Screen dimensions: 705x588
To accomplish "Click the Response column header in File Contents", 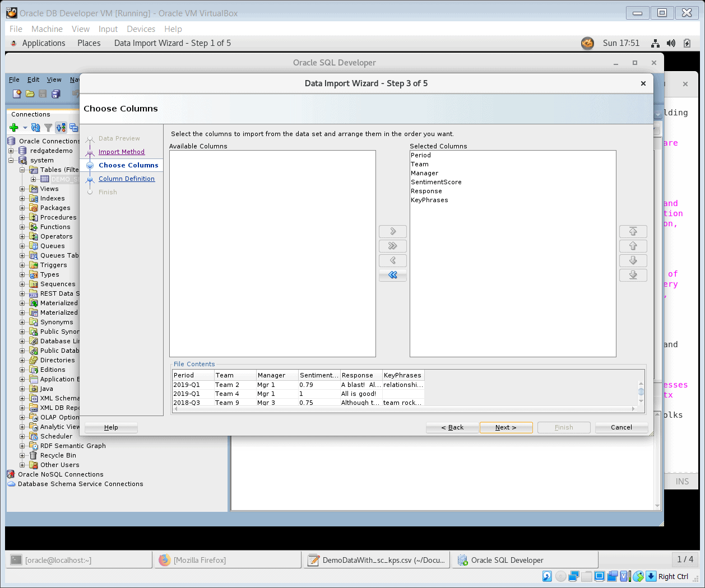I will (361, 375).
